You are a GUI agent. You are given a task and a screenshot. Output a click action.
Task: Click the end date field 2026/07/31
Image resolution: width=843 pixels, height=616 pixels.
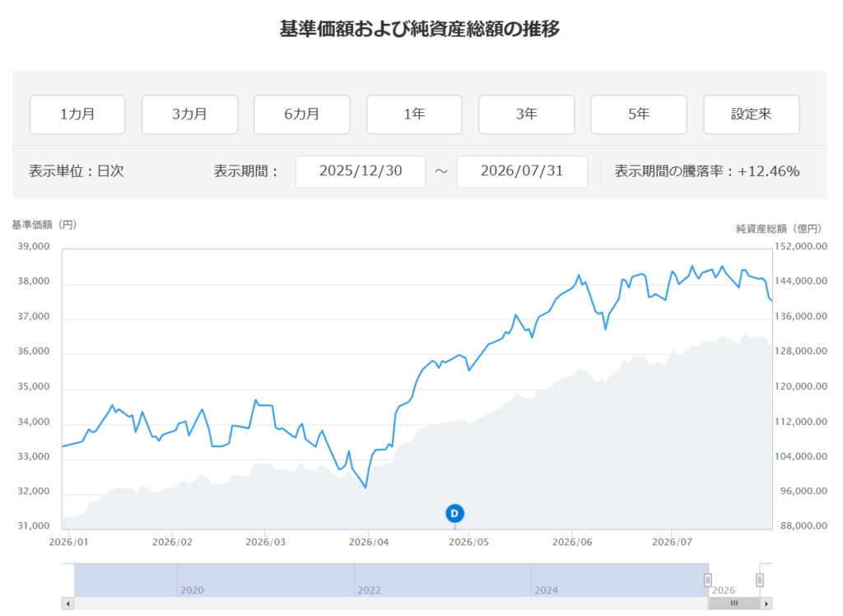[521, 171]
